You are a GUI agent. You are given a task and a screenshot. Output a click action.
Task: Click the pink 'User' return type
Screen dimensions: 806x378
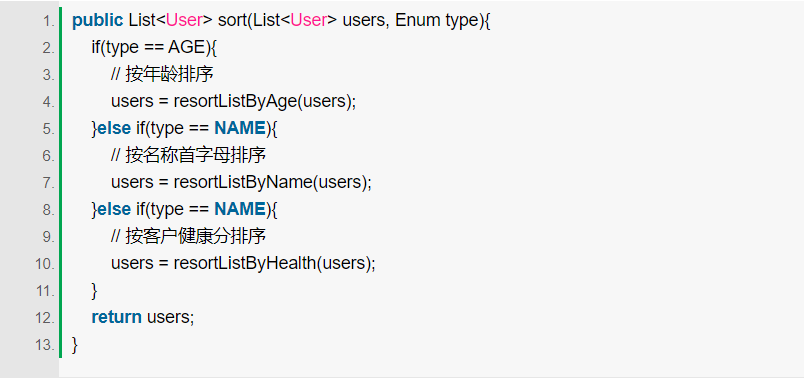click(184, 20)
